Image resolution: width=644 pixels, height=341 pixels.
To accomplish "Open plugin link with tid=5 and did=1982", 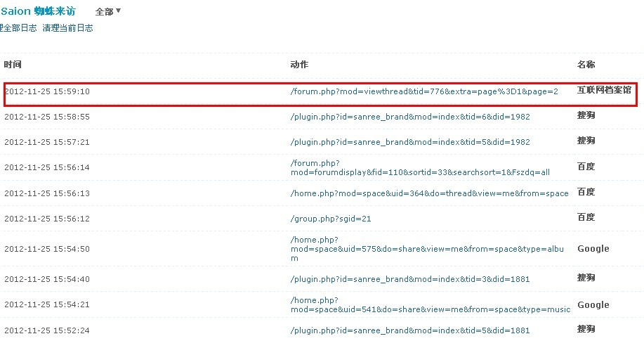I will (x=410, y=142).
